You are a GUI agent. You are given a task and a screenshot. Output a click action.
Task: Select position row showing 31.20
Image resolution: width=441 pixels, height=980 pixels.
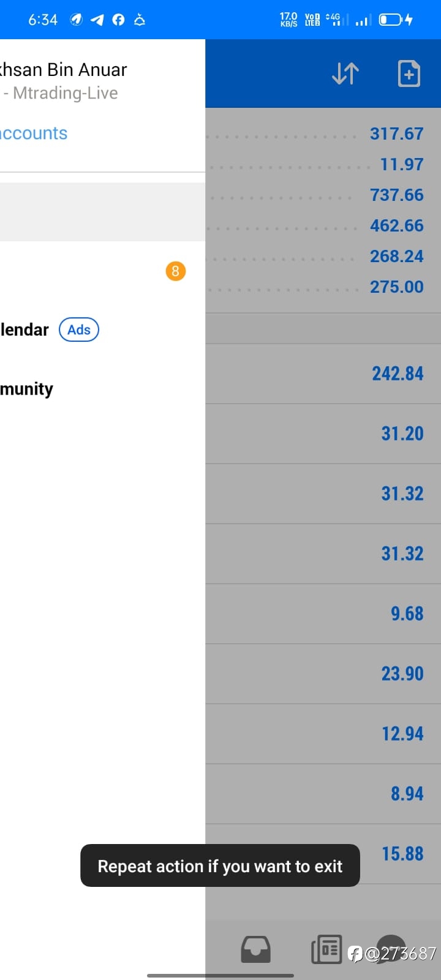coord(323,434)
